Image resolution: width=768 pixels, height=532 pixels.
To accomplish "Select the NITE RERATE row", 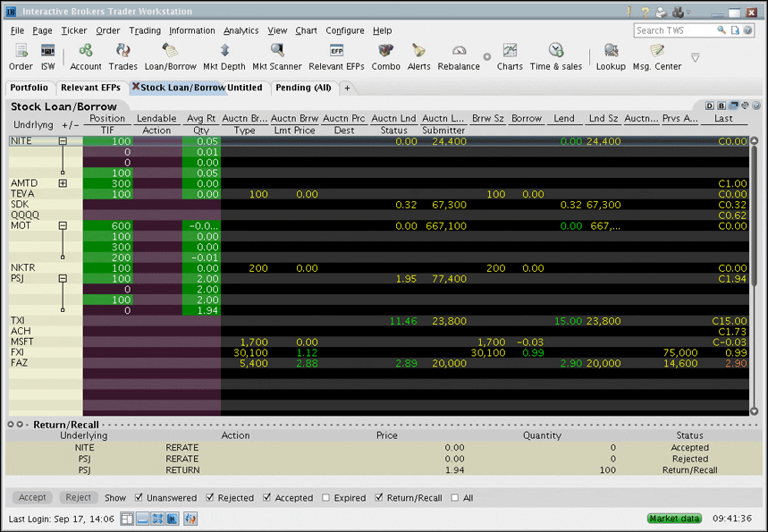I will [x=384, y=447].
